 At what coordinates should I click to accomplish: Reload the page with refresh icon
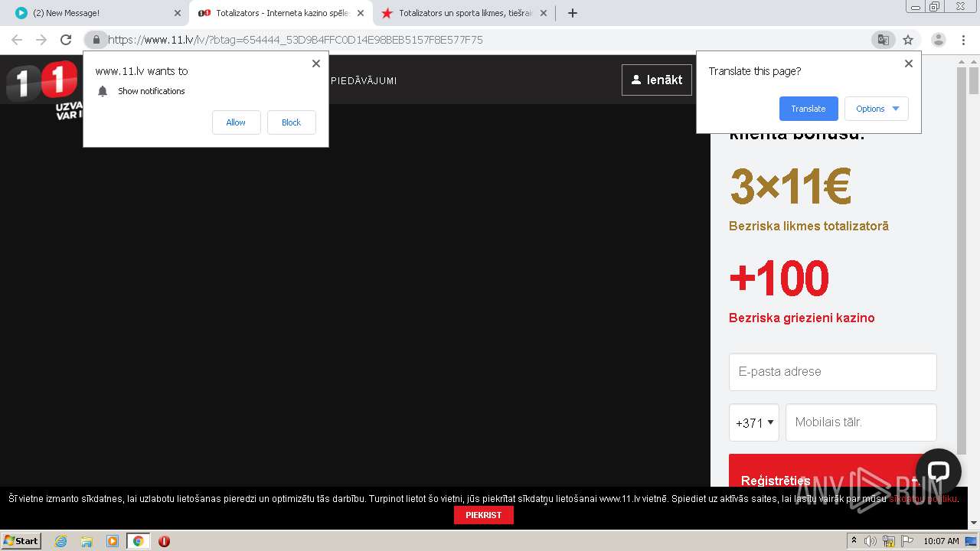66,40
